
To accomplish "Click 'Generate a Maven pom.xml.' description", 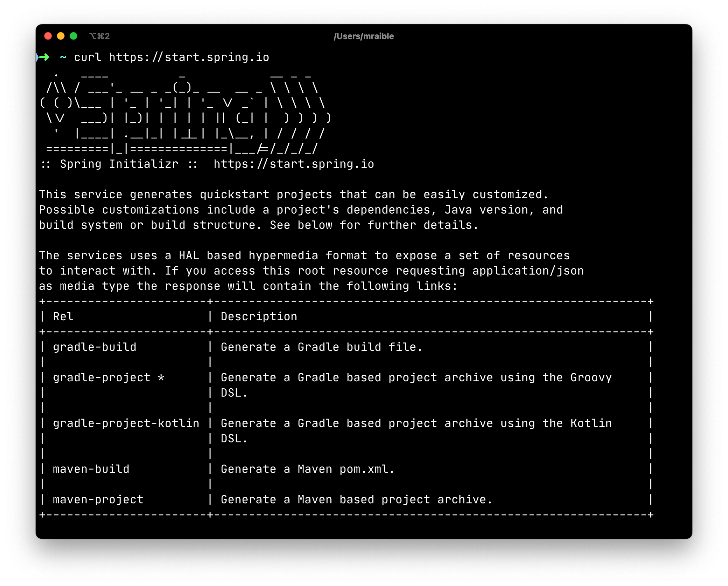I will click(308, 469).
